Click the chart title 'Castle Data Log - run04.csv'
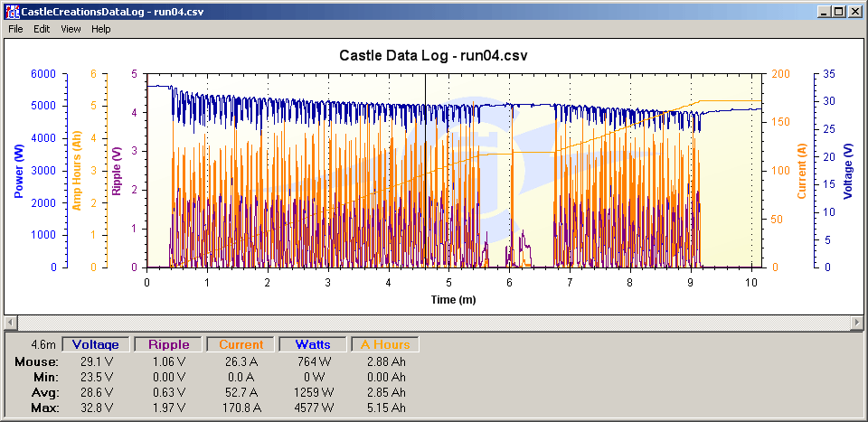 click(x=433, y=55)
